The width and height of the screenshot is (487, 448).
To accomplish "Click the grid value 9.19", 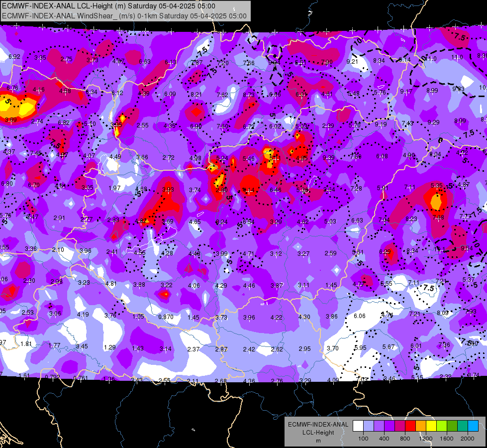I will pos(381,124).
